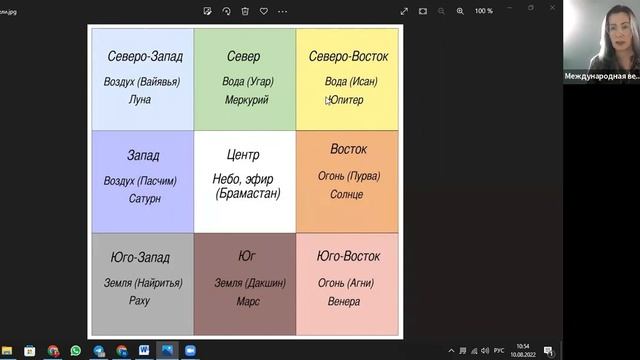This screenshot has height=360, width=640.
Task: Click the Север green cell
Action: coord(245,79)
